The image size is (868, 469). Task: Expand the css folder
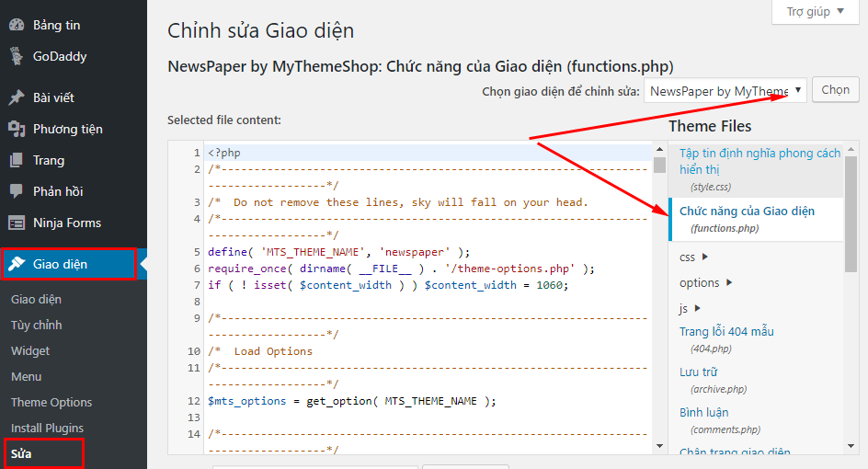pyautogui.click(x=693, y=257)
